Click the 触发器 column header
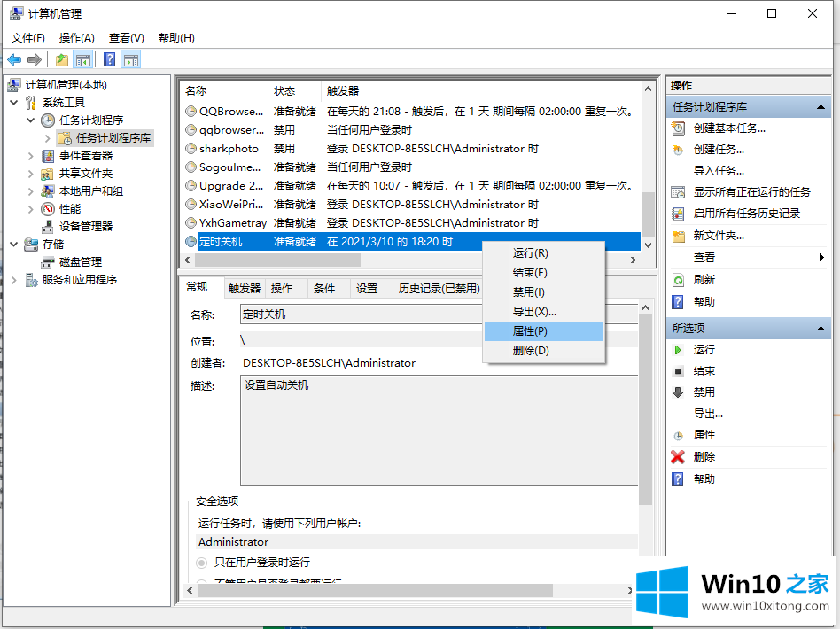The width and height of the screenshot is (840, 629). pyautogui.click(x=481, y=91)
